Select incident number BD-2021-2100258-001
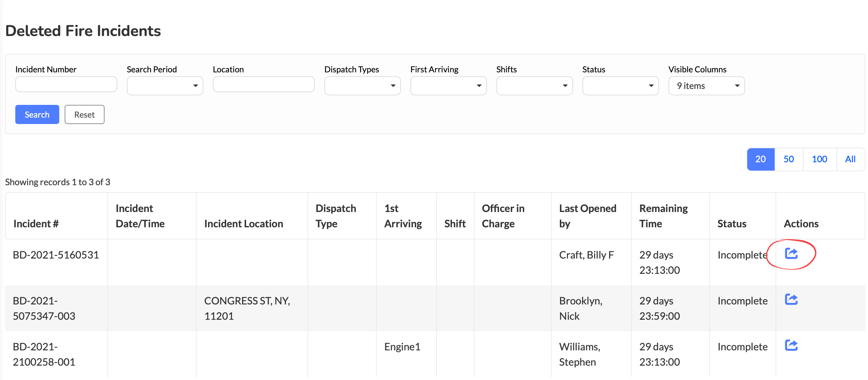868x380 pixels. point(44,354)
